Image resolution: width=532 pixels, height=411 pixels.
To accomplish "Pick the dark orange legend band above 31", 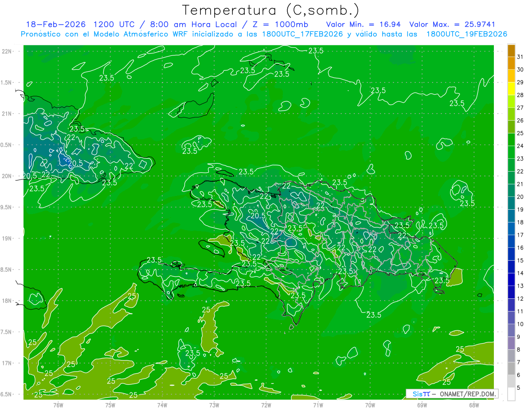I will coord(511,51).
